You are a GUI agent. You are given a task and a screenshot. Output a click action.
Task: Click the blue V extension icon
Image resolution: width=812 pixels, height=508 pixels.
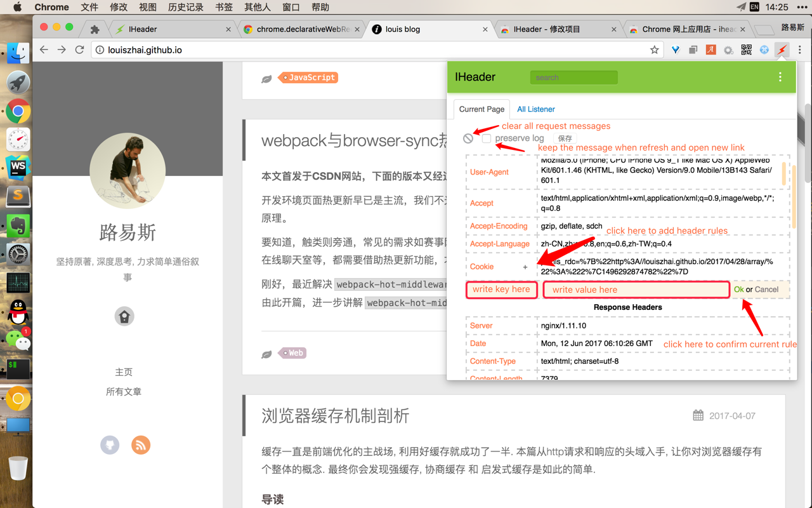coord(676,50)
